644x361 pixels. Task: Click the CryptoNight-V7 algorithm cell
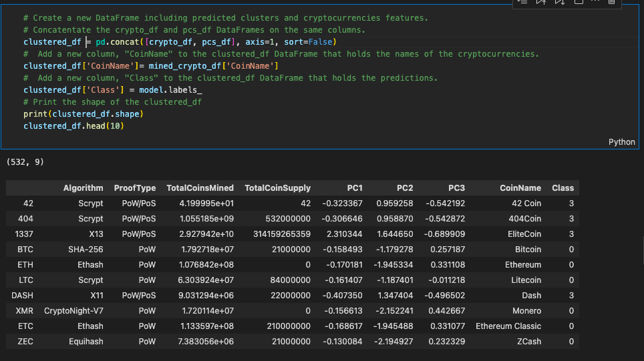click(x=73, y=311)
